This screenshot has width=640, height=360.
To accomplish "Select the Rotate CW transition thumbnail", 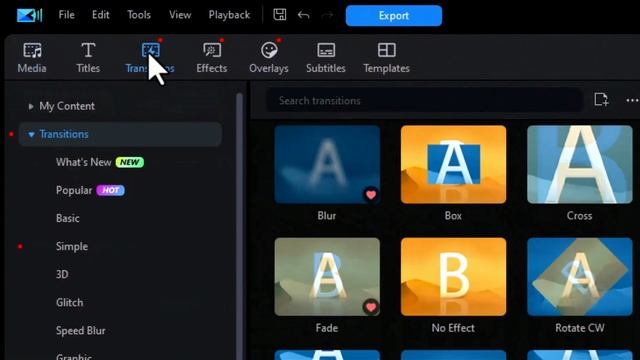I will [x=580, y=277].
